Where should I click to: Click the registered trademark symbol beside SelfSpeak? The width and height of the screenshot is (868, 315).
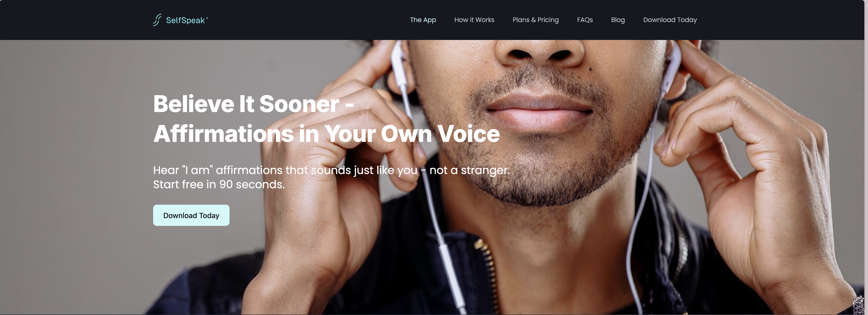[x=207, y=18]
